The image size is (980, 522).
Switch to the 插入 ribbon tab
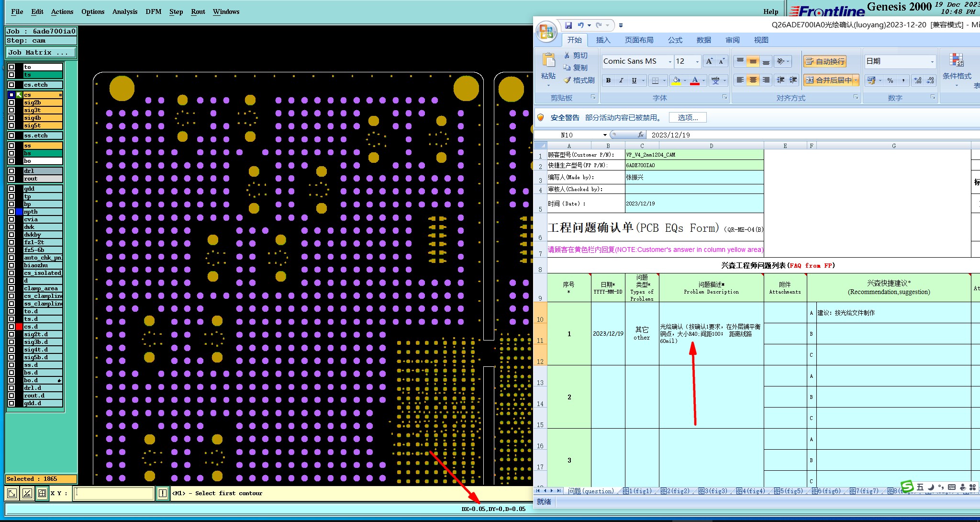(x=603, y=40)
